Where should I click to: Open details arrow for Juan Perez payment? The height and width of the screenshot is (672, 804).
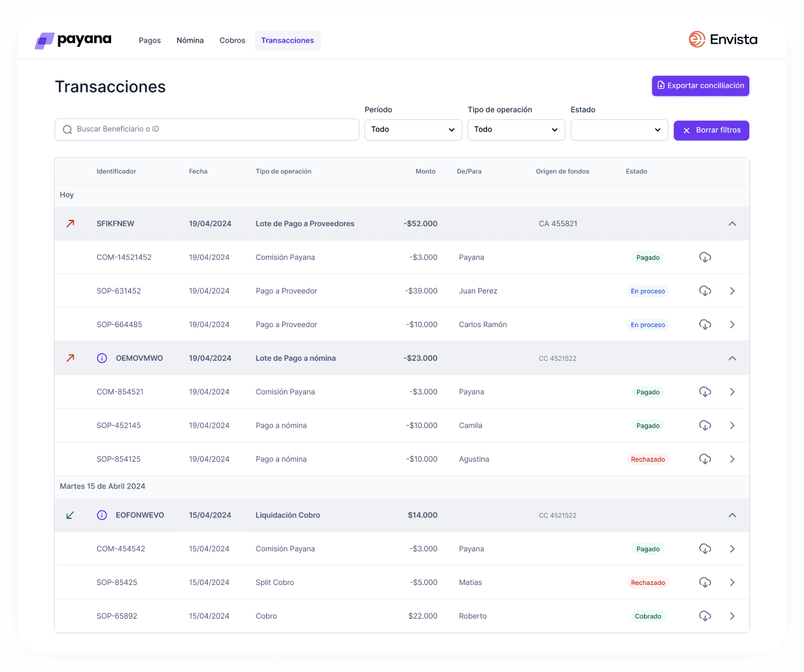pyautogui.click(x=732, y=291)
